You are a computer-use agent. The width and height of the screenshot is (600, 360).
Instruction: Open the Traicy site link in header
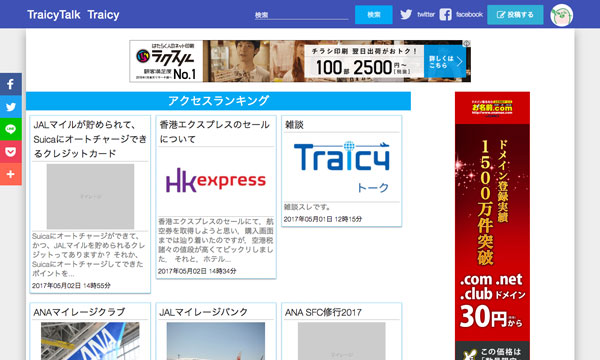click(103, 15)
